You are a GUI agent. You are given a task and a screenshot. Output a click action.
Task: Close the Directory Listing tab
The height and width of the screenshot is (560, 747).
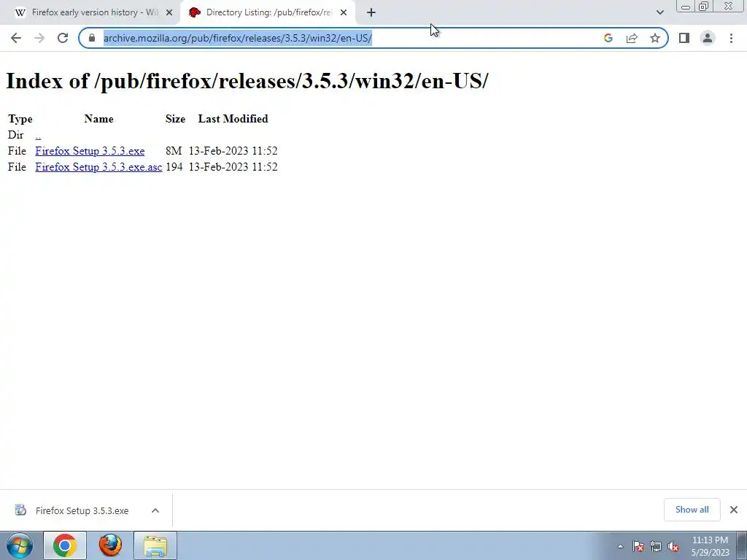(x=344, y=12)
